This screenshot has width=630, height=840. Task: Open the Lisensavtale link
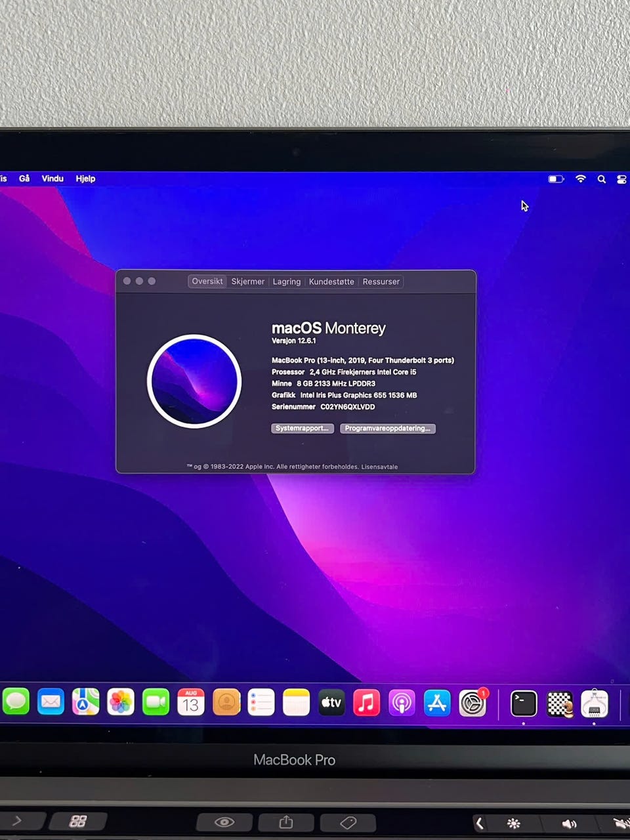click(379, 467)
